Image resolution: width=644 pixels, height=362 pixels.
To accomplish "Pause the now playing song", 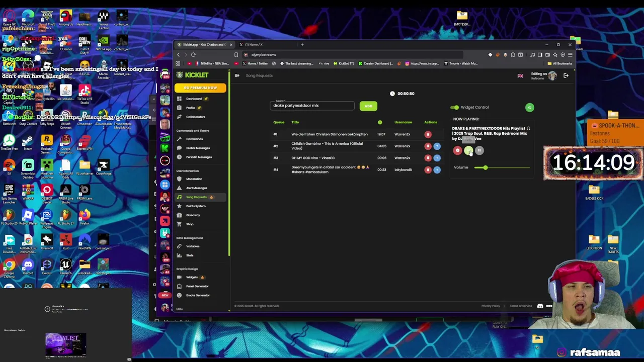I will click(479, 150).
